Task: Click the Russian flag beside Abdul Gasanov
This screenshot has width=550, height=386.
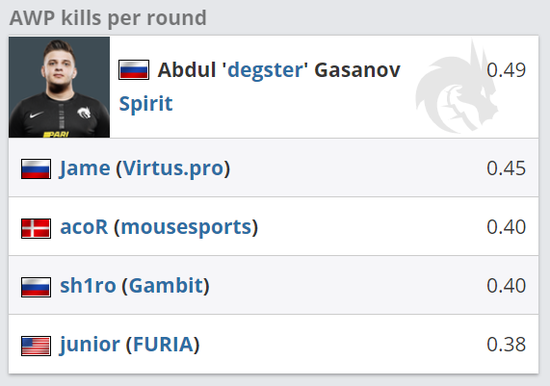Action: (134, 70)
